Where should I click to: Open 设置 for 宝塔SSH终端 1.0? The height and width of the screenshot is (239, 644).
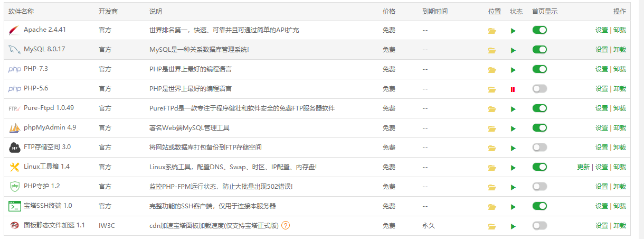(x=602, y=206)
